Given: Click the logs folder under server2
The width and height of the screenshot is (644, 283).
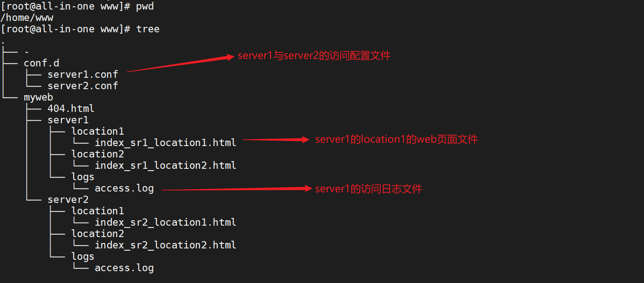Looking at the screenshot, I should [x=83, y=256].
